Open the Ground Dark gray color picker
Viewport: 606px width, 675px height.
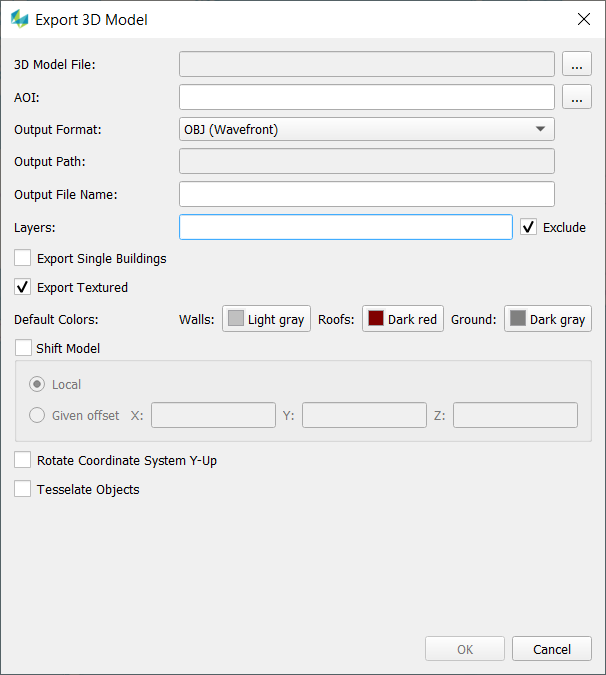547,319
